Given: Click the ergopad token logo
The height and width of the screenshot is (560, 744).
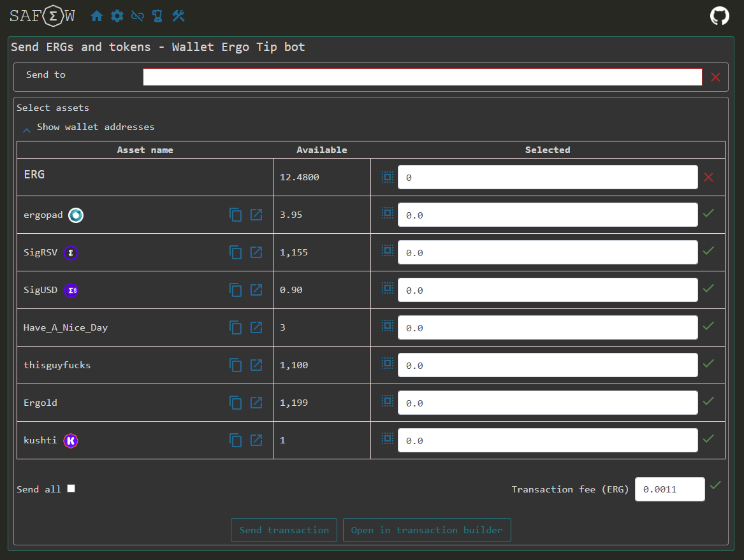Looking at the screenshot, I should [76, 215].
